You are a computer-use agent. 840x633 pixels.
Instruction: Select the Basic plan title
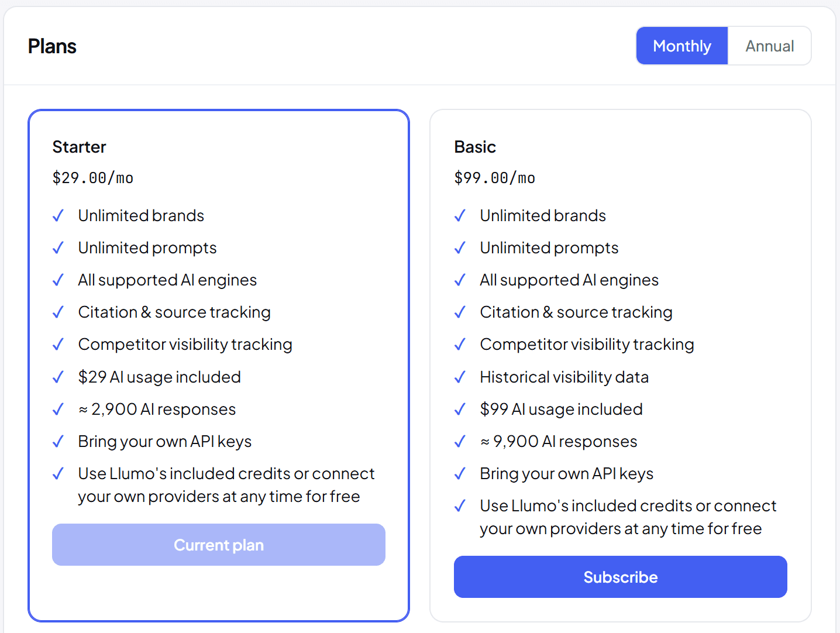pyautogui.click(x=475, y=147)
